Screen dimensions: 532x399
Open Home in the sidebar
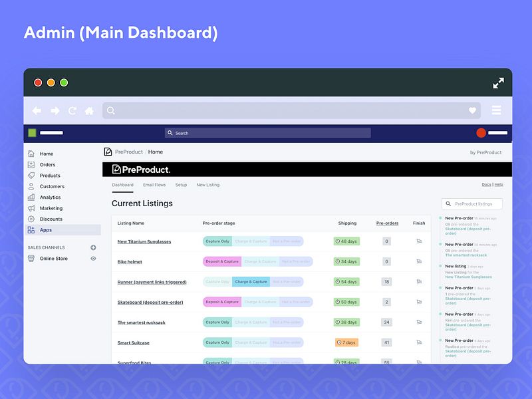[47, 154]
